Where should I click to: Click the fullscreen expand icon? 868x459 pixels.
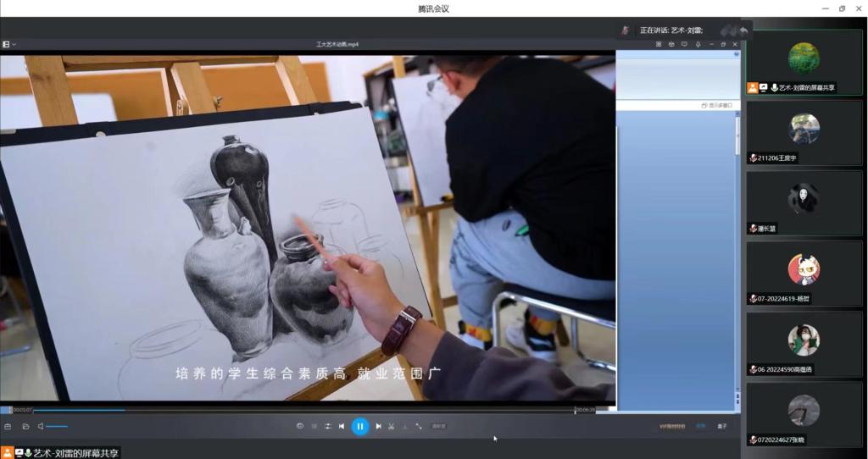(x=419, y=426)
